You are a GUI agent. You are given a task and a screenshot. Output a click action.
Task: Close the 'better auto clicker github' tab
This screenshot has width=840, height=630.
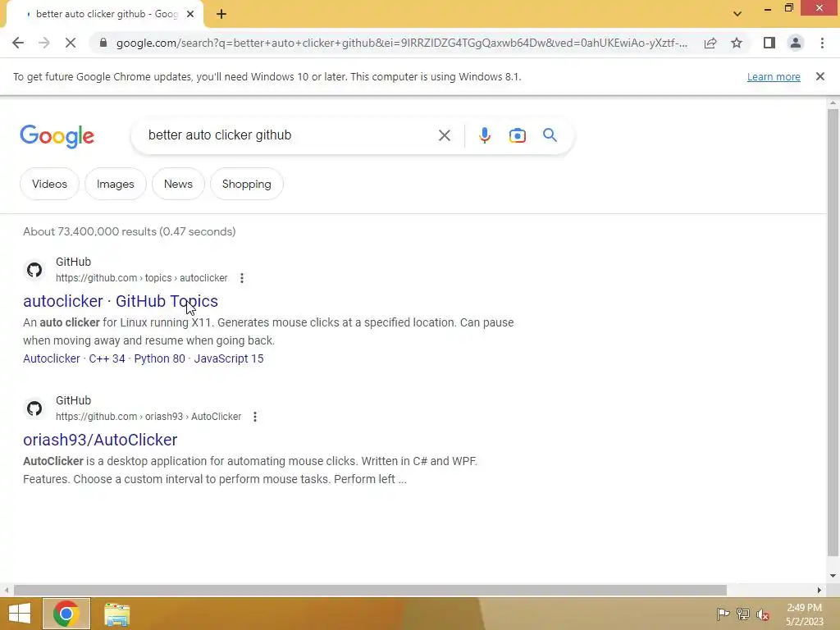click(190, 14)
